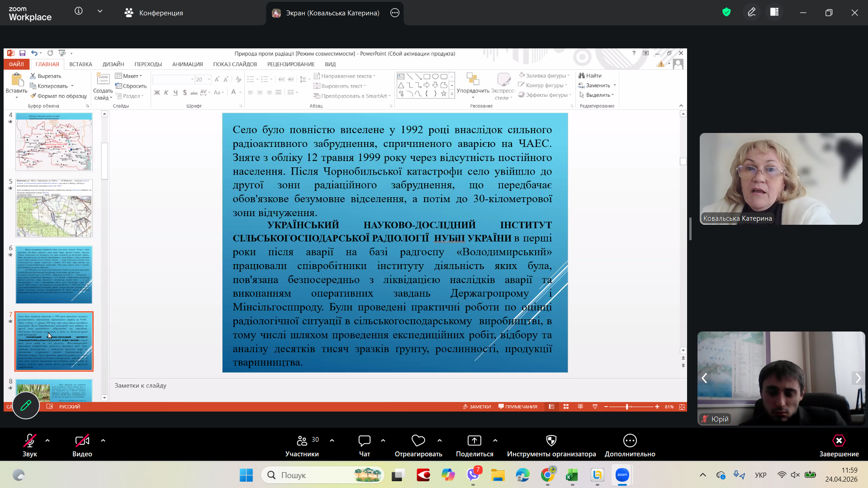Open Host tools shield icon
This screenshot has width=868, height=488.
click(551, 445)
